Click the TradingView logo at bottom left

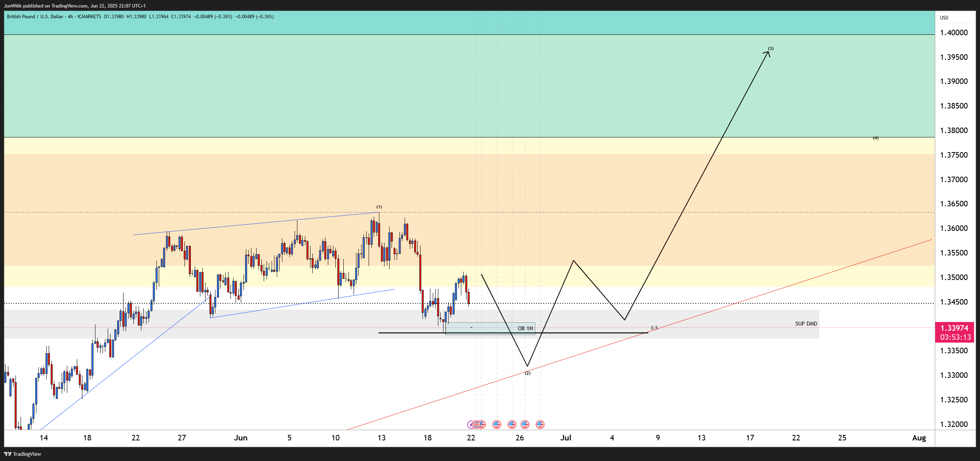pyautogui.click(x=23, y=454)
